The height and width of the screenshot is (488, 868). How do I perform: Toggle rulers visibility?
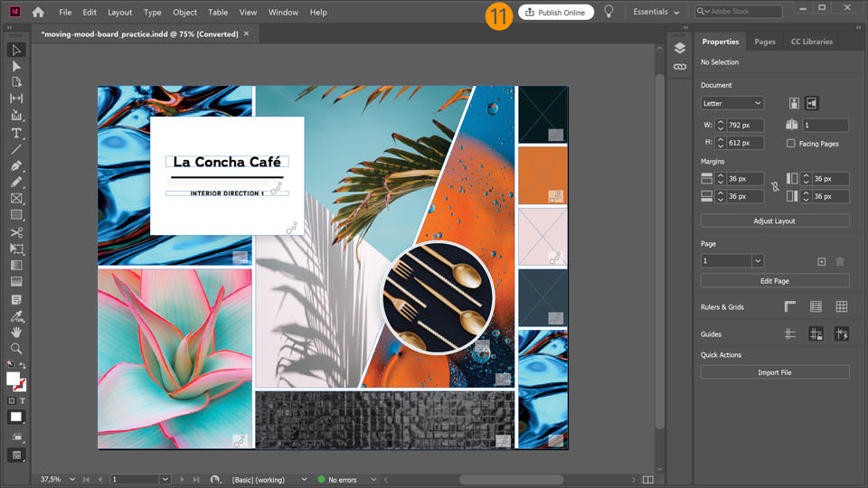(x=790, y=306)
